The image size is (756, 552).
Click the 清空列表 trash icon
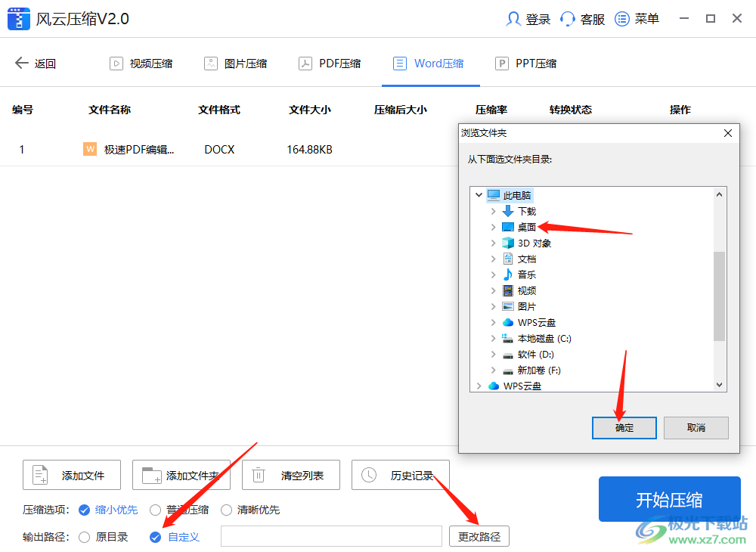259,475
